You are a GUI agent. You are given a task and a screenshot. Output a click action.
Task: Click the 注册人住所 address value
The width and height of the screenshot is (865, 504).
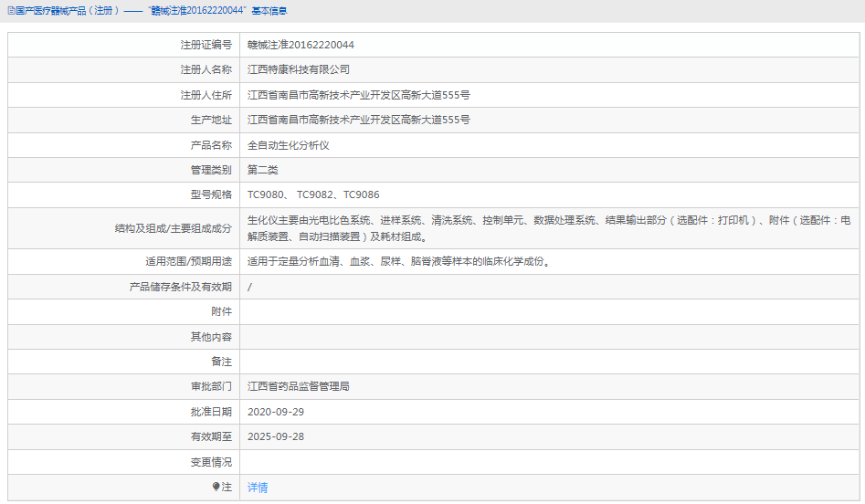[x=359, y=95]
